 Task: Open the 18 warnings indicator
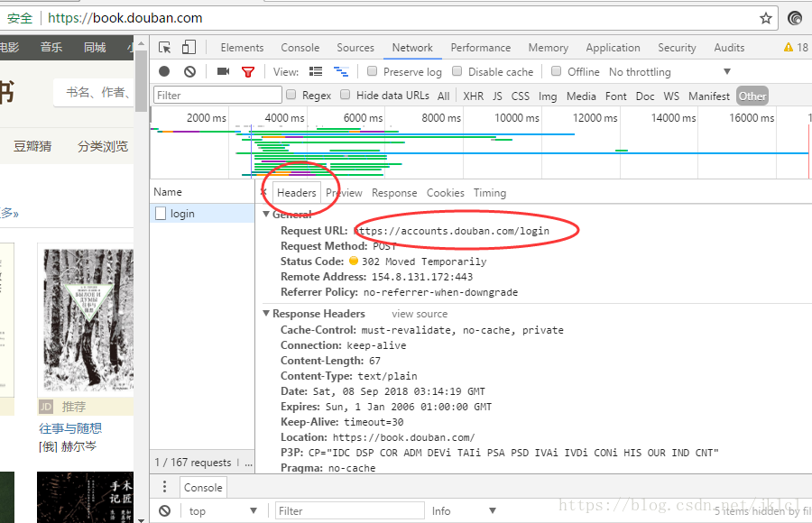[x=796, y=47]
